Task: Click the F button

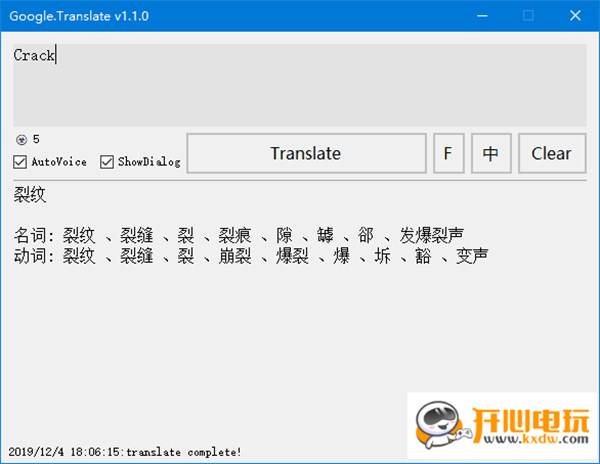Action: (x=448, y=153)
